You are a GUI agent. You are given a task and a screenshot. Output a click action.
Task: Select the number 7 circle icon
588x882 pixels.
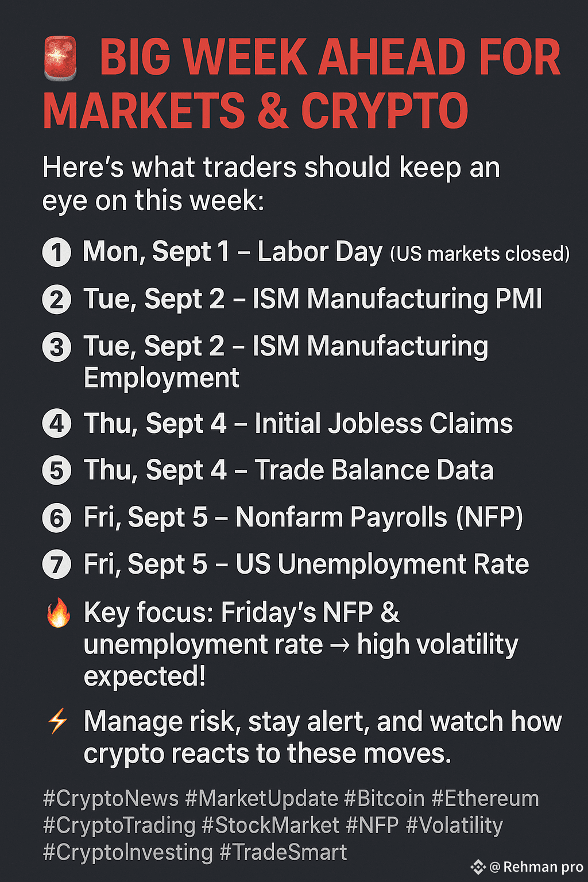point(57,564)
